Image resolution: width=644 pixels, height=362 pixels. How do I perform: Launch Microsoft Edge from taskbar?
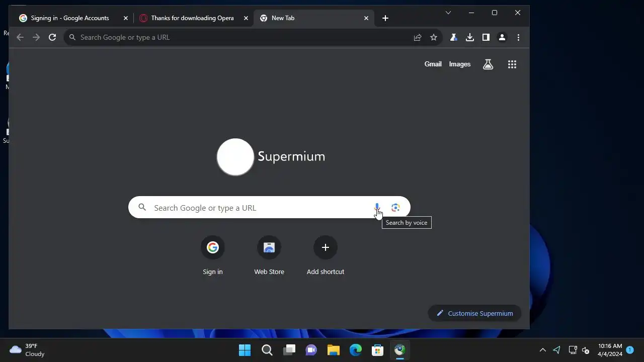[x=356, y=350]
